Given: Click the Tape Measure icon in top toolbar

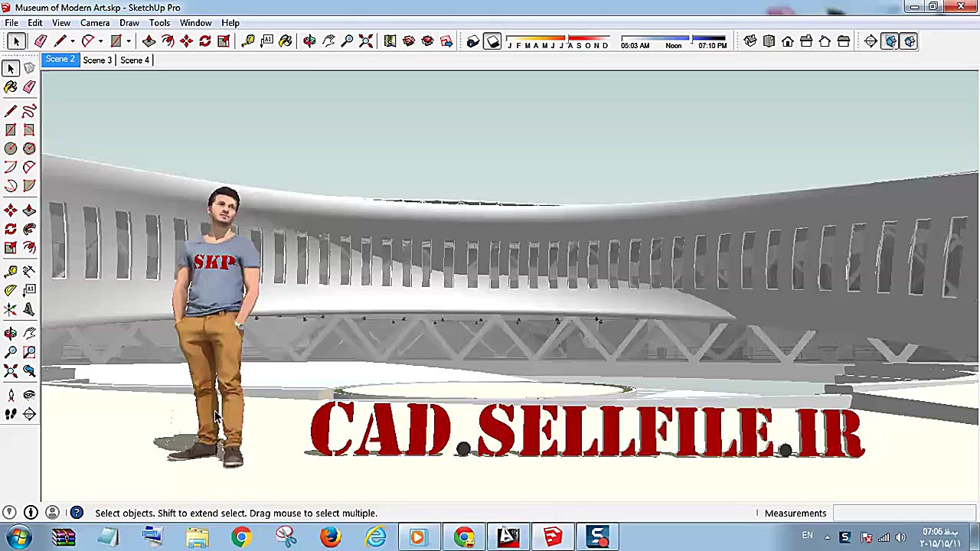Looking at the screenshot, I should [x=248, y=41].
